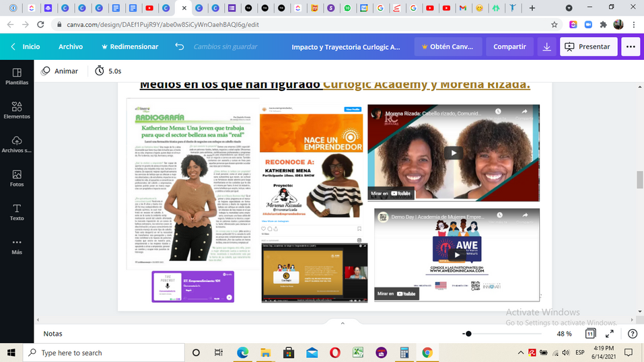Open Opera browser from taskbar
Viewport: 644px width, 362px height.
point(334,353)
